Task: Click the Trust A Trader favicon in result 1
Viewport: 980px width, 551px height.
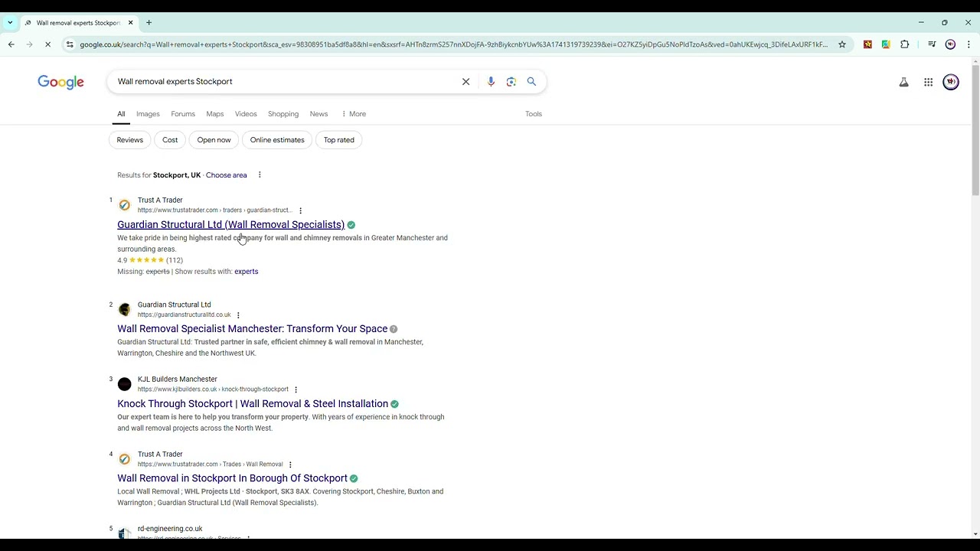Action: coord(125,205)
